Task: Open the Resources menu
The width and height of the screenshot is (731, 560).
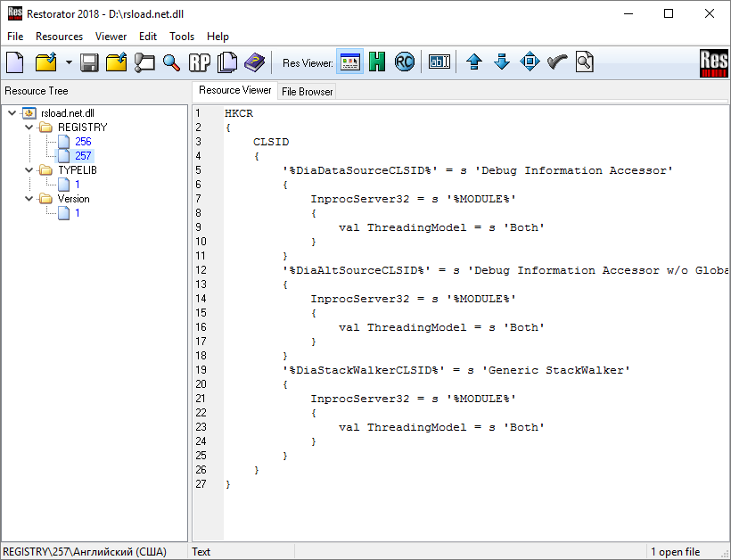Action: 59,37
